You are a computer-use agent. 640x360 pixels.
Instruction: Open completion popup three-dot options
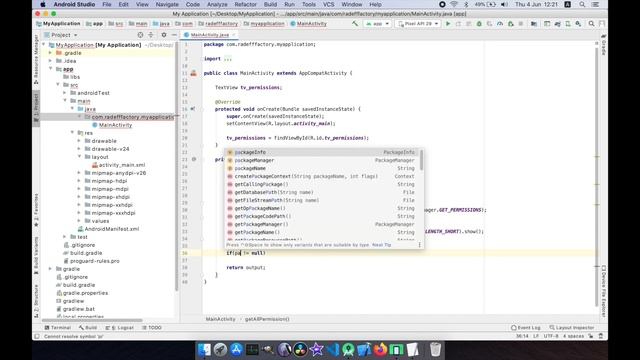419,245
